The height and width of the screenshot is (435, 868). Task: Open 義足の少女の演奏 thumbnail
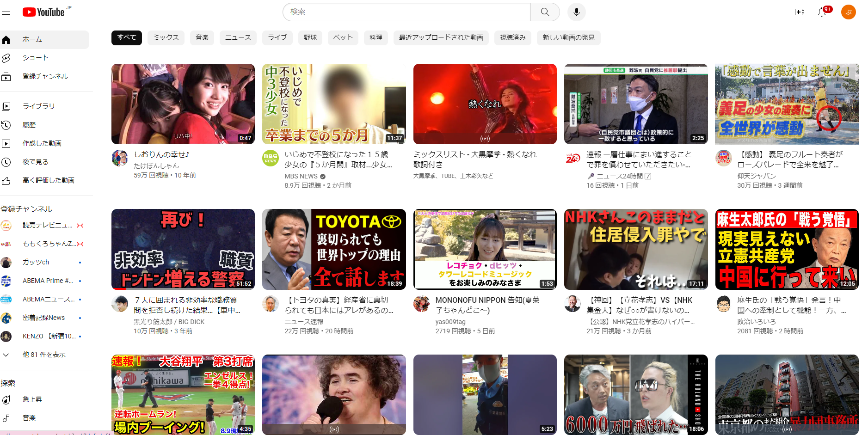coord(787,104)
